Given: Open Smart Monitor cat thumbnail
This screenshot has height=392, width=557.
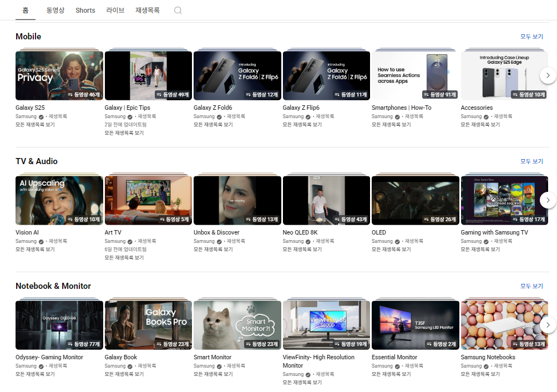Looking at the screenshot, I should (x=237, y=325).
